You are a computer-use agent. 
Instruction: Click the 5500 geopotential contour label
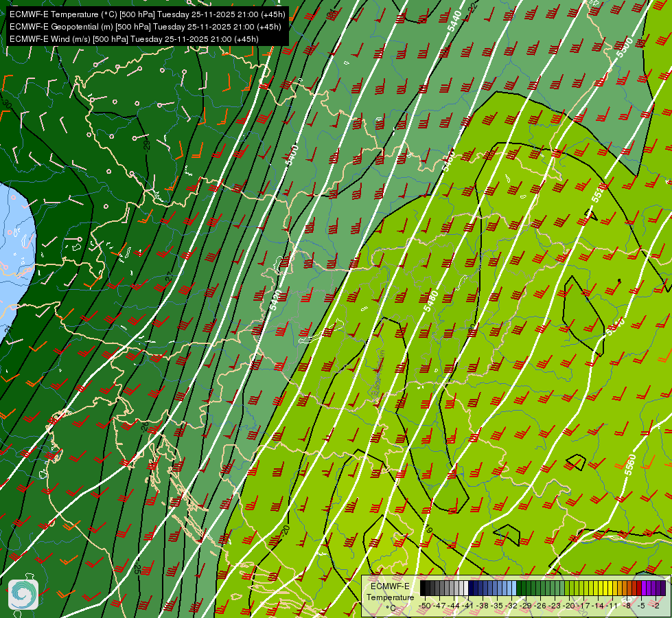point(624,48)
